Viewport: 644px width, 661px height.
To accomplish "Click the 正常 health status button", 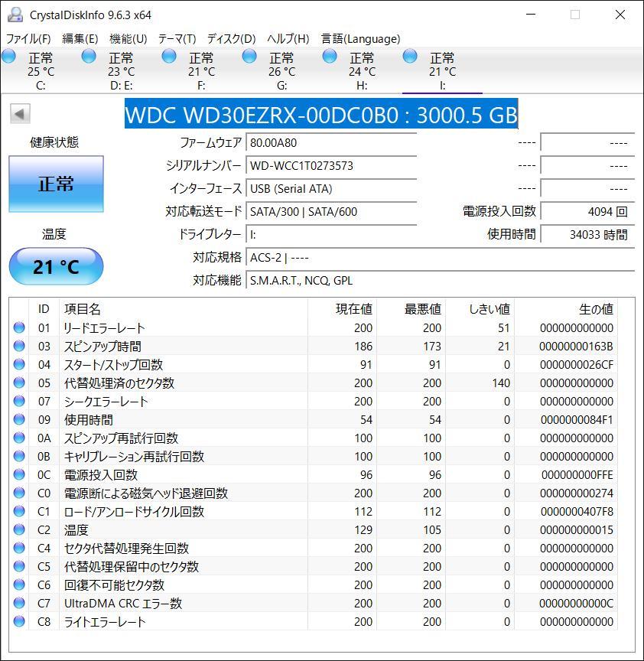I will click(56, 184).
